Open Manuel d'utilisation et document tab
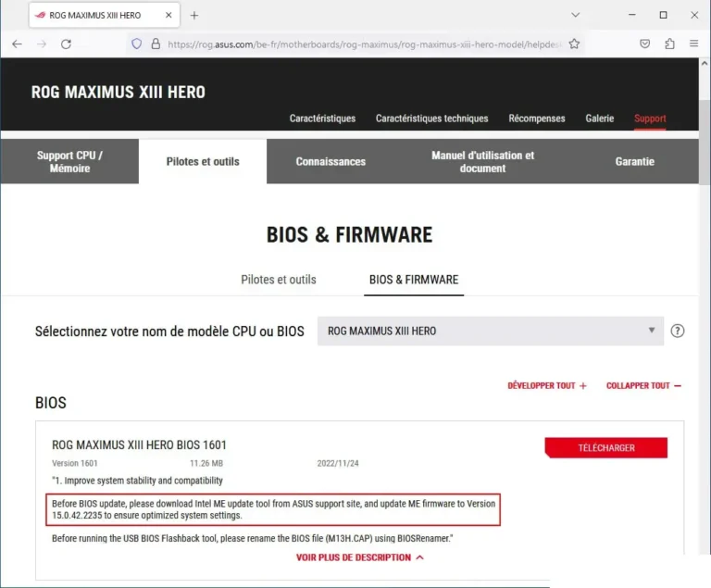The height and width of the screenshot is (588, 711). pyautogui.click(x=482, y=161)
